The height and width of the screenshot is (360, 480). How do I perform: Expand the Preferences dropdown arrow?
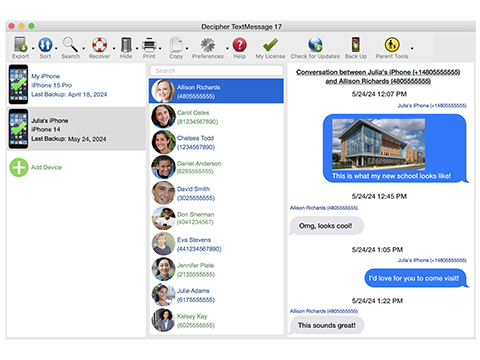227,48
